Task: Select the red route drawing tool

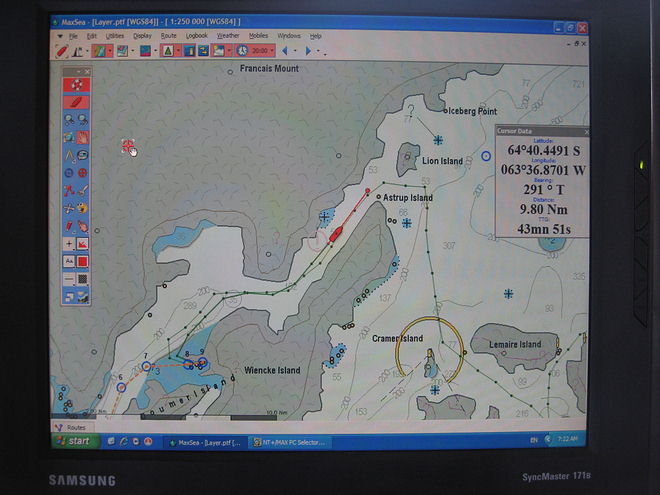Action: point(69,191)
